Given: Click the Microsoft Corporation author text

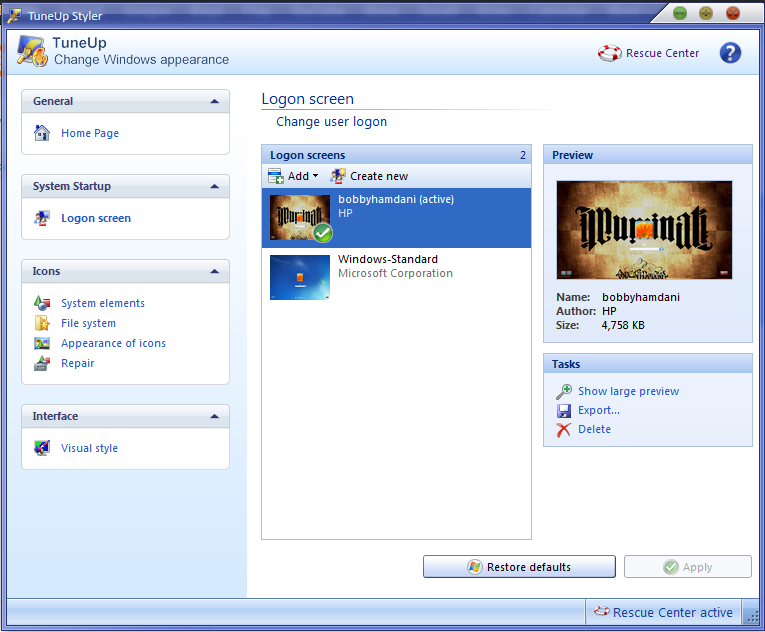Looking at the screenshot, I should (395, 273).
